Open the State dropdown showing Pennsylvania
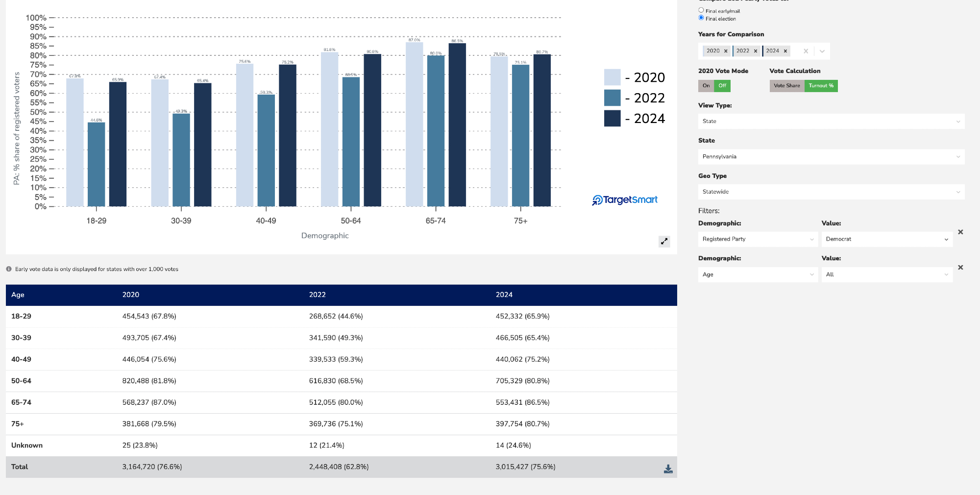980x495 pixels. coord(831,157)
